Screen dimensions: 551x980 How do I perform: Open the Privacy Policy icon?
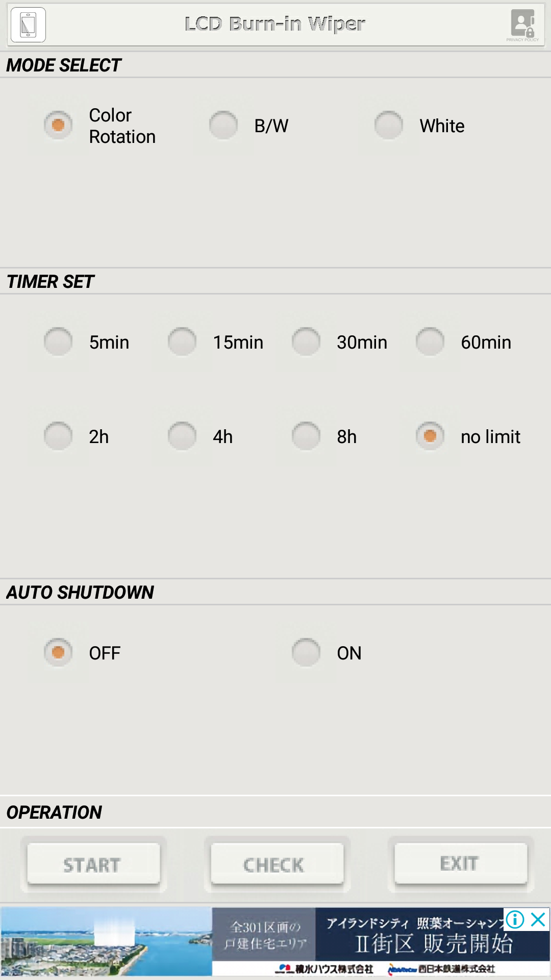(522, 24)
